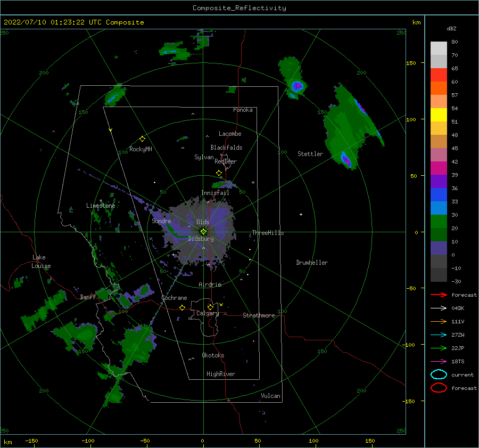Viewport: 479px width, 448px height.
Task: Click the Airdrie label
Action: [210, 284]
